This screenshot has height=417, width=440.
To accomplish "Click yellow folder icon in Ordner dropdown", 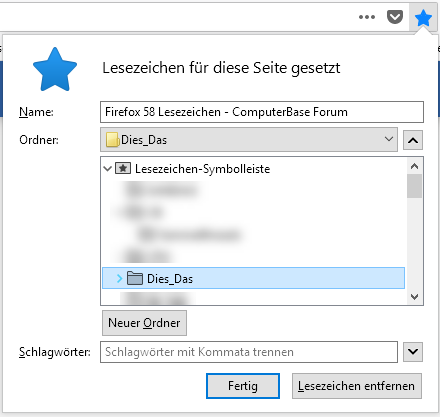I will click(112, 140).
